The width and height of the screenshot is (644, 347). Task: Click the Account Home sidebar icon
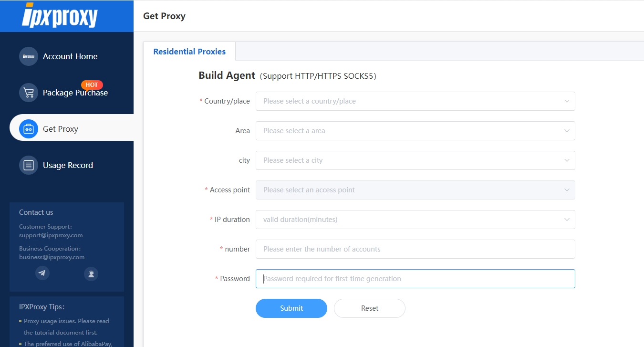(29, 56)
